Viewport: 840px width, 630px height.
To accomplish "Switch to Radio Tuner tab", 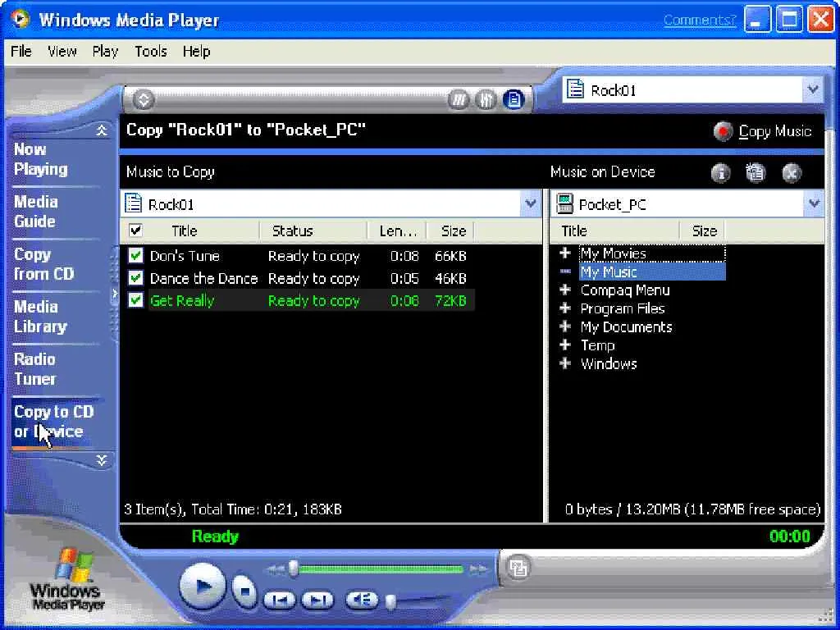I will [34, 369].
